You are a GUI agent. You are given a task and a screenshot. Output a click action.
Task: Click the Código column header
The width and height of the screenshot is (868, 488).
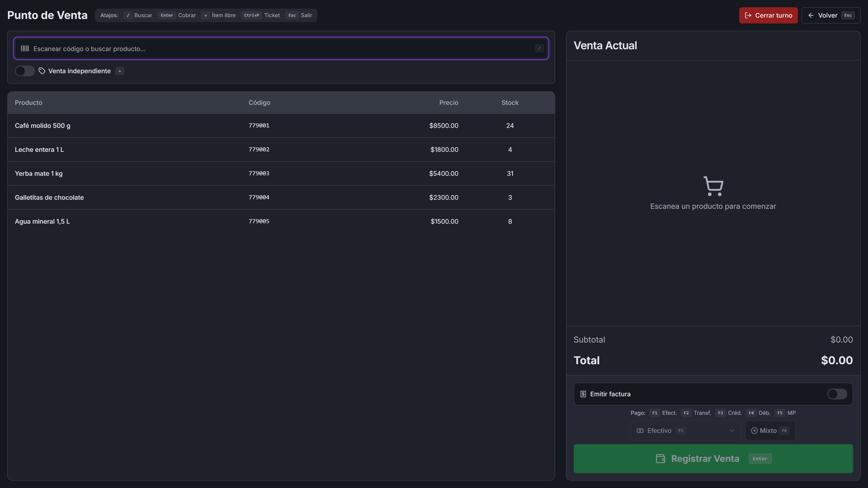[x=259, y=103]
